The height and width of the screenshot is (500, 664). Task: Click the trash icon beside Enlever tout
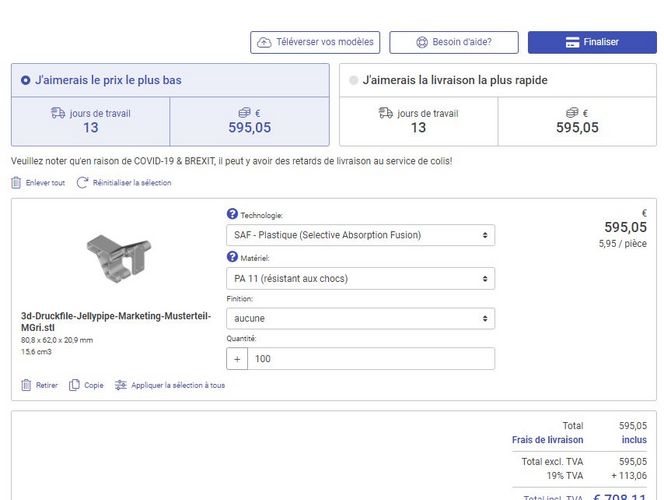pos(16,183)
